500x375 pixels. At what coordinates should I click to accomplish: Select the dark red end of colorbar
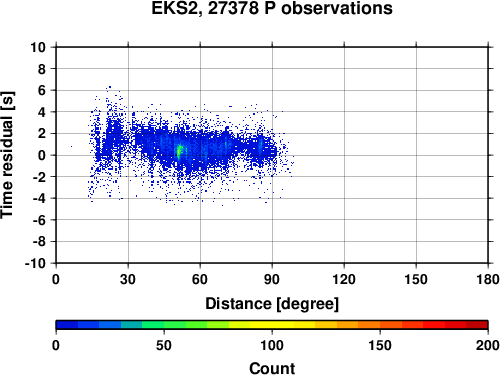point(477,325)
